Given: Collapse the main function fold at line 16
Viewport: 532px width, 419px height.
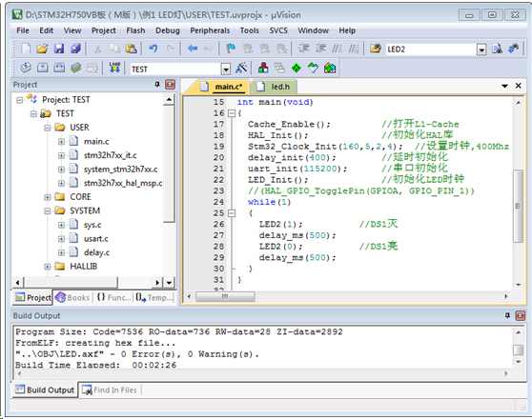Looking at the screenshot, I should coord(232,113).
